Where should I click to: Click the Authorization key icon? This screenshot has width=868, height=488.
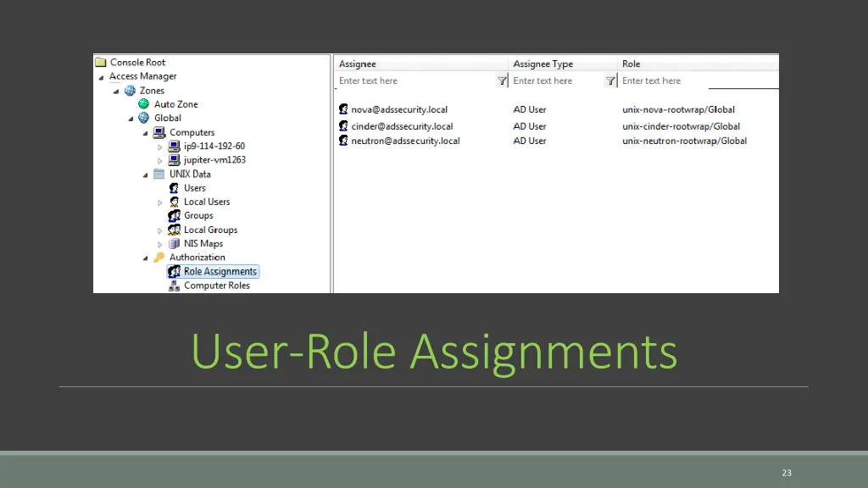click(159, 258)
